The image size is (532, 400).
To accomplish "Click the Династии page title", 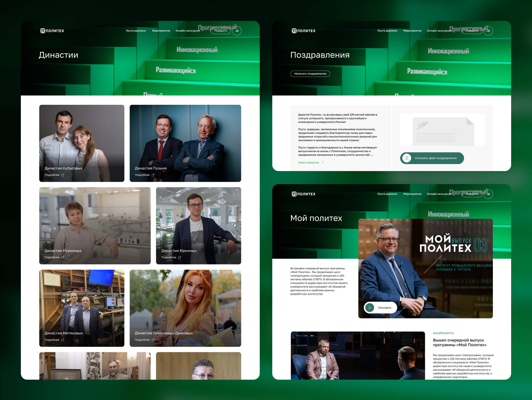I will click(x=58, y=55).
